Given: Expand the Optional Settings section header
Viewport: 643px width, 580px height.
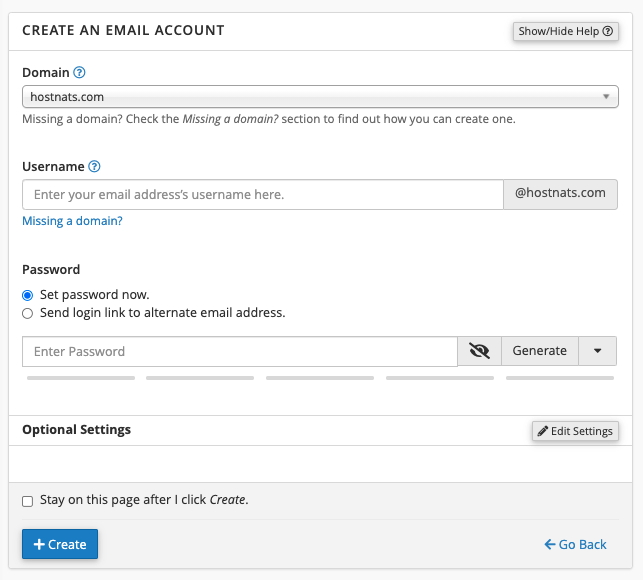Looking at the screenshot, I should point(77,430).
